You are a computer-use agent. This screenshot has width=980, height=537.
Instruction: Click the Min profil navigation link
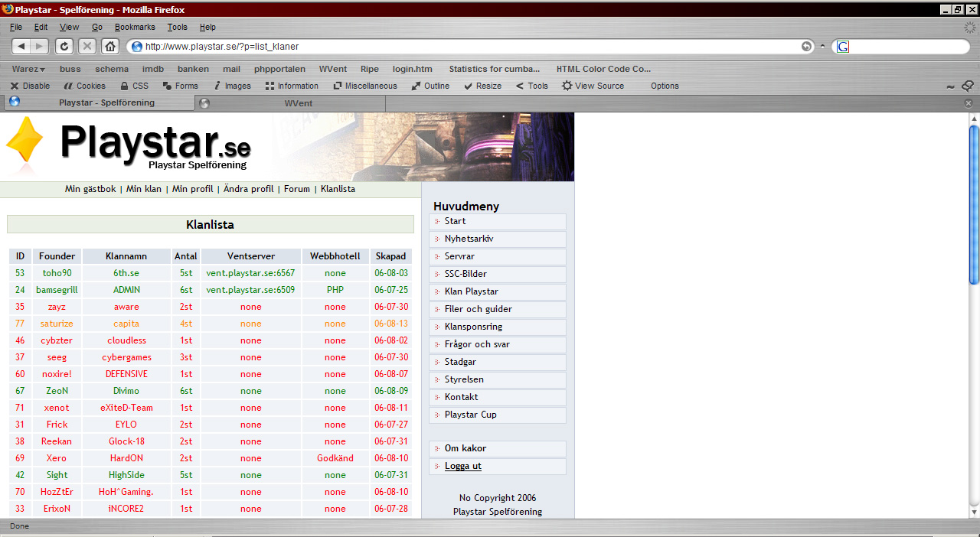[192, 189]
